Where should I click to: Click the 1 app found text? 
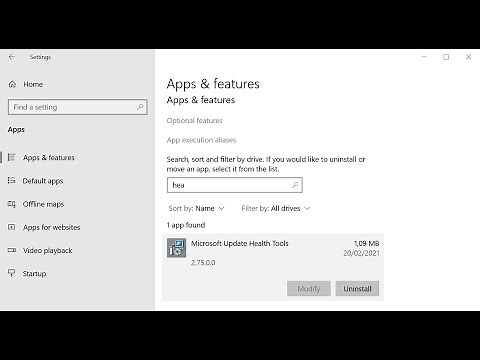click(186, 225)
